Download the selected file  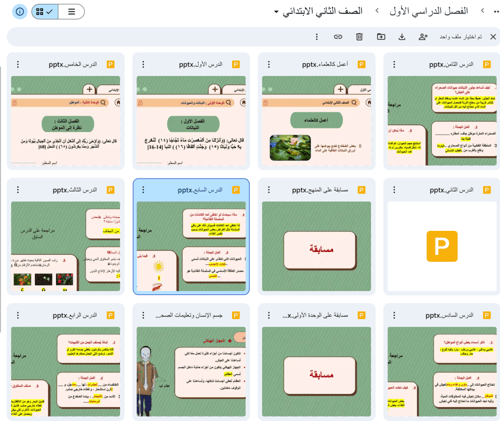(402, 37)
